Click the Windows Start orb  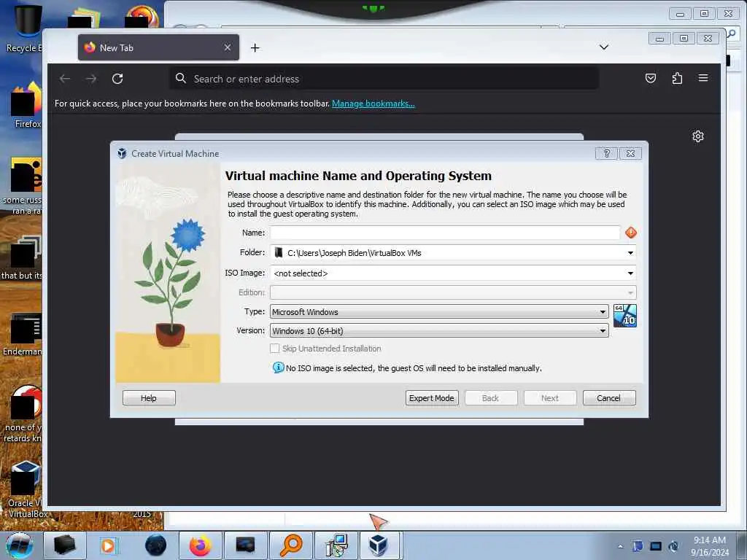[20, 545]
